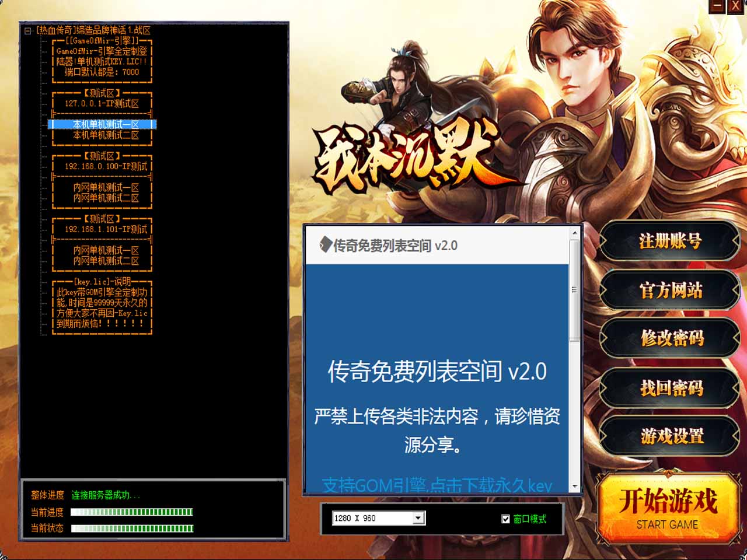Collapse the 热血传奇 server tree root node
Viewport: 747px width, 560px height.
click(x=27, y=30)
